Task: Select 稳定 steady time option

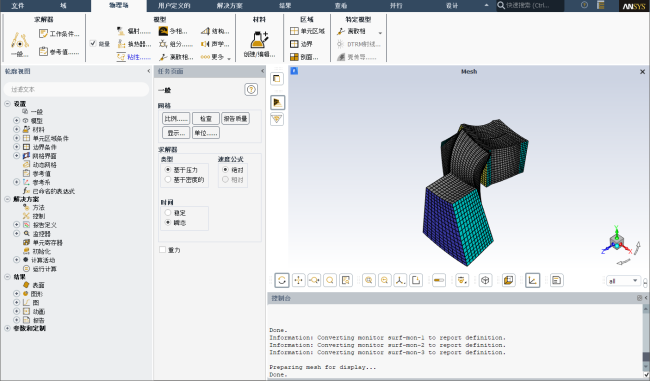Action: (x=168, y=213)
